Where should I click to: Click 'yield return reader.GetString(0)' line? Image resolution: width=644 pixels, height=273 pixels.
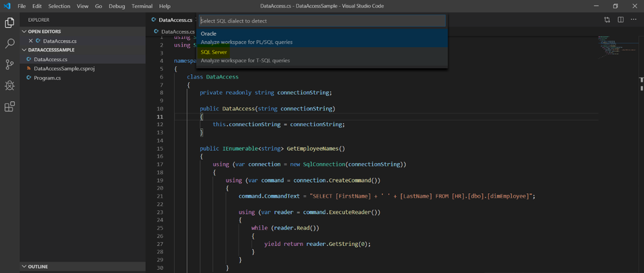click(317, 244)
